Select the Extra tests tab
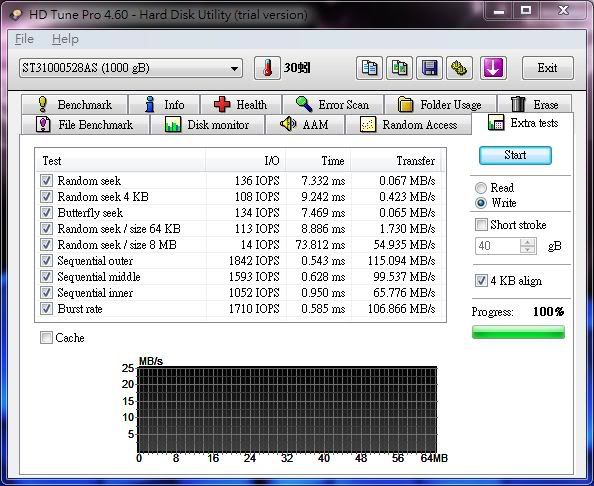Viewport: 594px width, 486px height. (523, 123)
